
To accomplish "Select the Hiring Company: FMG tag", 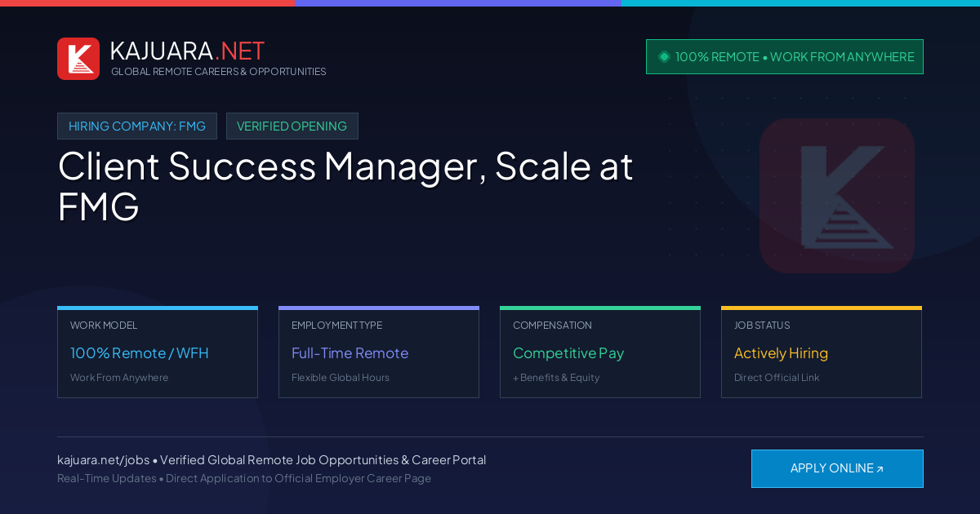I will pos(137,126).
